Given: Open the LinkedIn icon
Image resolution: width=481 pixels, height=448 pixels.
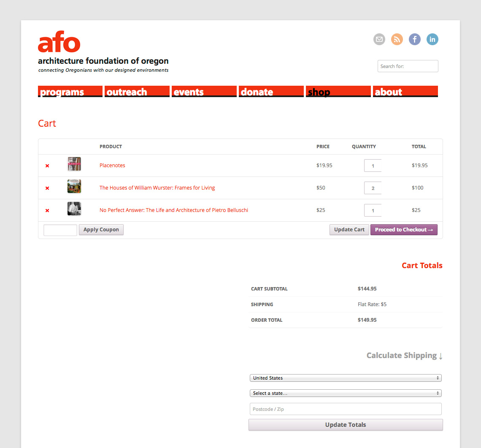Looking at the screenshot, I should [x=432, y=39].
